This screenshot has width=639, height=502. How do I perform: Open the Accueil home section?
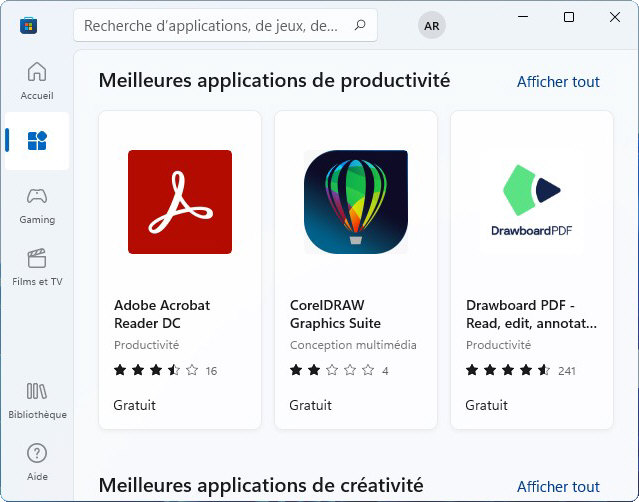coord(37,80)
